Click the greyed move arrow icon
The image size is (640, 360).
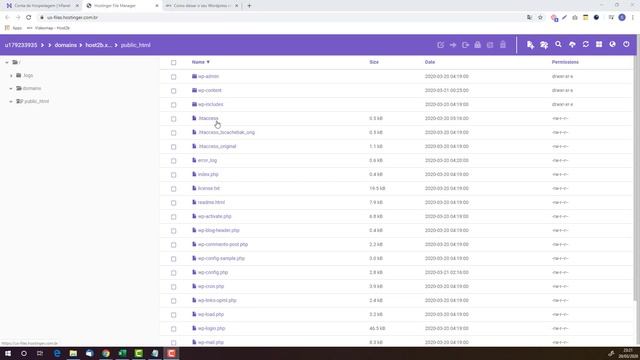pyautogui.click(x=453, y=45)
